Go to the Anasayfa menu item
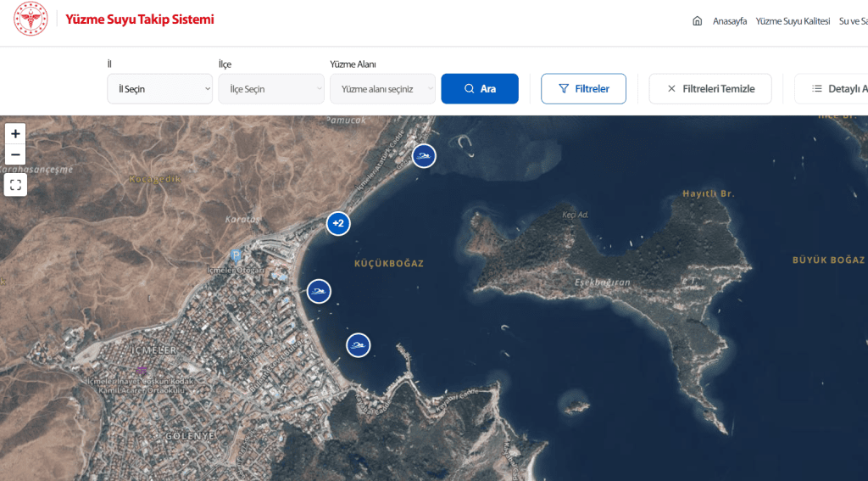Image resolution: width=868 pixels, height=481 pixels. [x=729, y=21]
